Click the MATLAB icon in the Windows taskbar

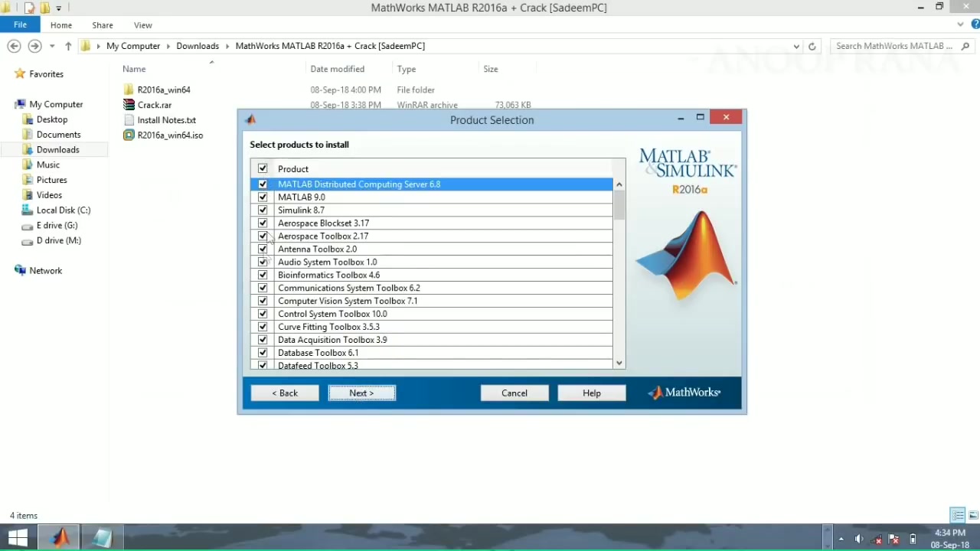pos(60,538)
